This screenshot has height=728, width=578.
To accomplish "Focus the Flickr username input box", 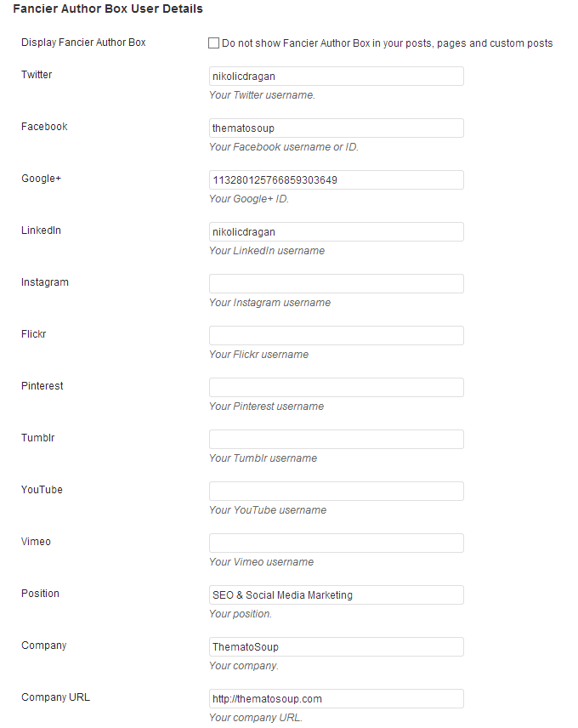I will point(336,336).
